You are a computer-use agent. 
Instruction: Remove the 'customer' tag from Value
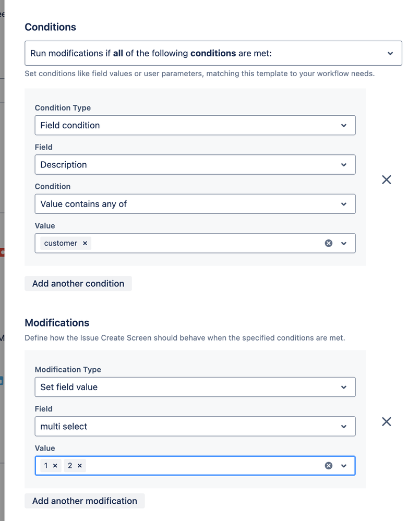coord(85,244)
